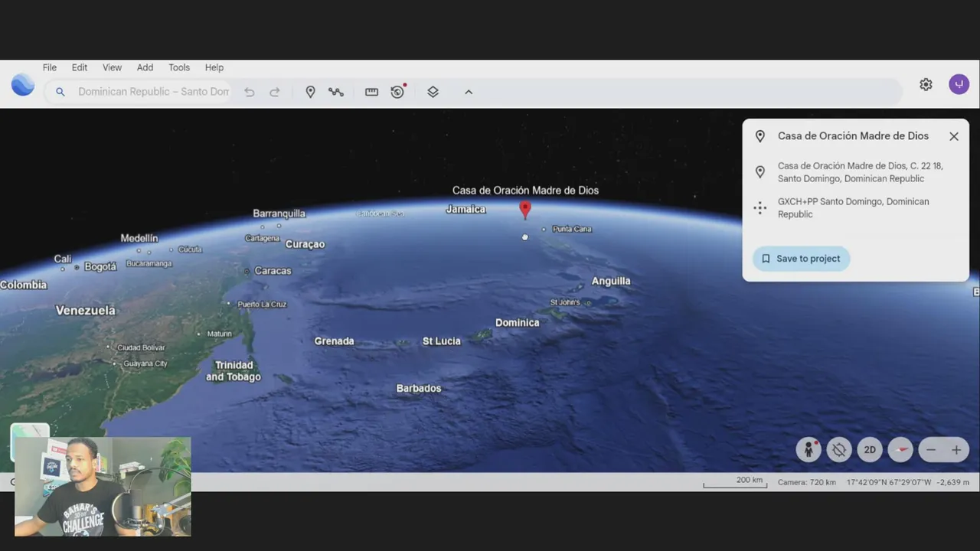Viewport: 980px width, 551px height.
Task: Open the Tools menu
Action: (x=179, y=67)
